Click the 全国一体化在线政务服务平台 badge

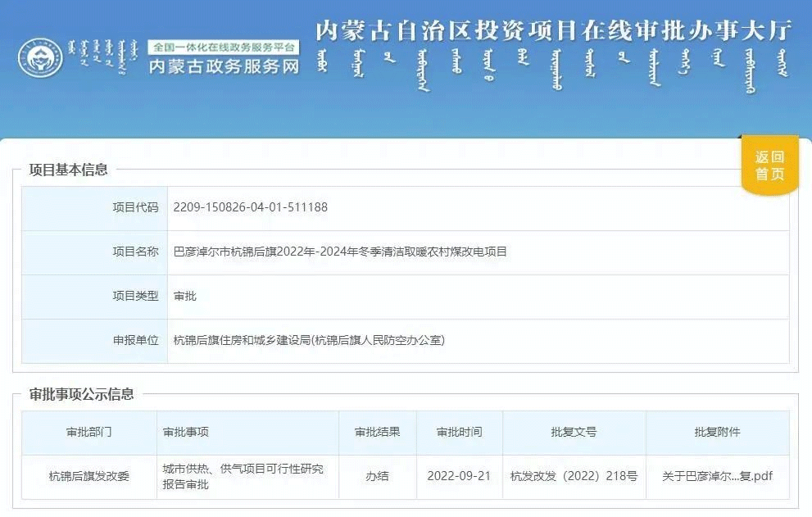coord(224,48)
